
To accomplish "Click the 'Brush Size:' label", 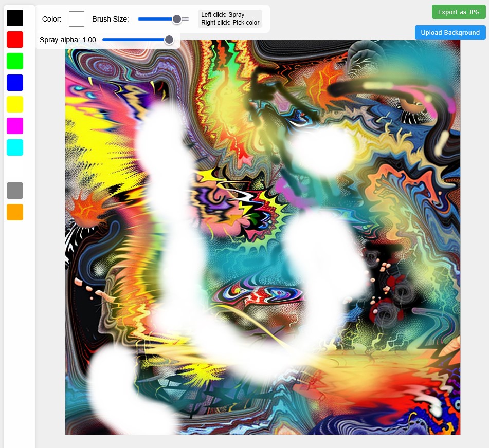I will [111, 19].
